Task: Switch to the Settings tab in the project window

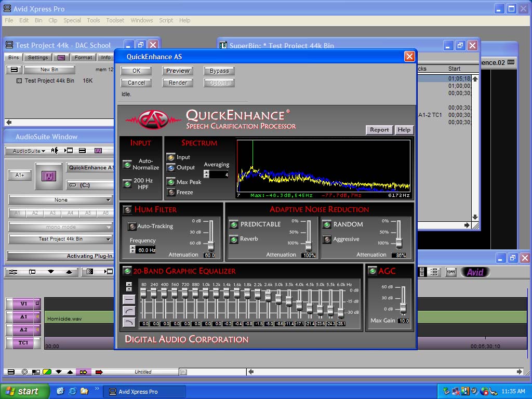Action: pyautogui.click(x=37, y=57)
